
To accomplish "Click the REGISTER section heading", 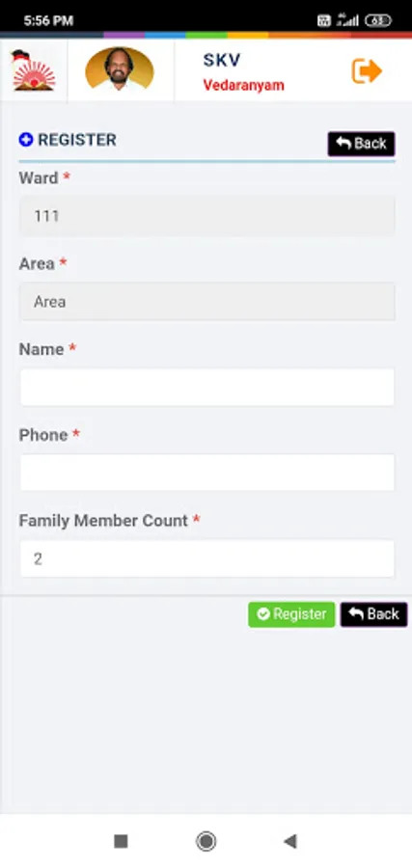I will coord(77,140).
